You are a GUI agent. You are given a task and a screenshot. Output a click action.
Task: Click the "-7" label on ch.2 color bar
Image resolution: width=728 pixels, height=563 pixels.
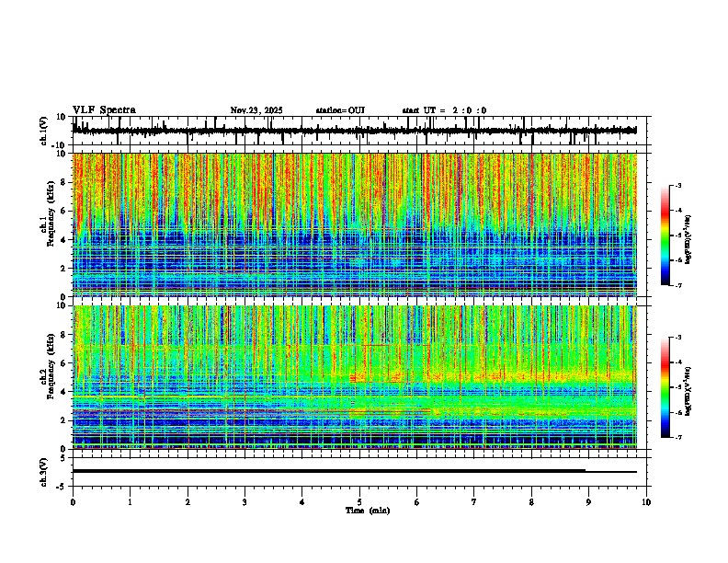[677, 437]
